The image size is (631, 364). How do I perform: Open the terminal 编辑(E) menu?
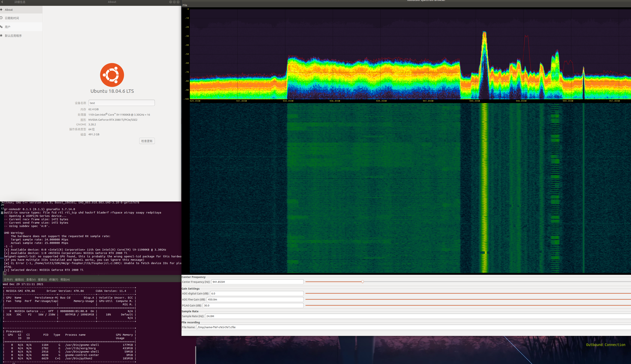19,279
